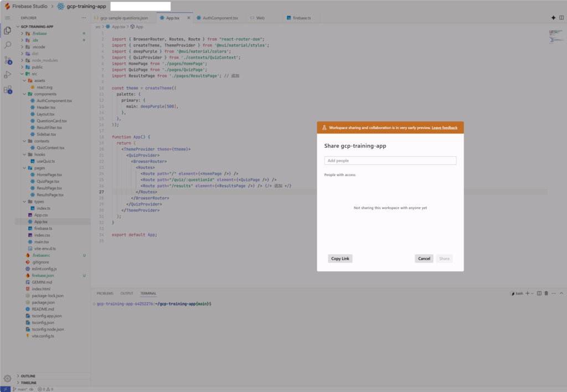Open the Source Control view icon
567x392 pixels.
8,60
